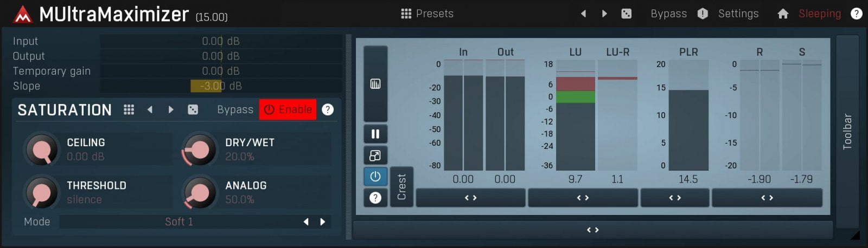This screenshot has height=248, width=868.
Task: Toggle the Saturation Enable button
Action: coord(288,110)
